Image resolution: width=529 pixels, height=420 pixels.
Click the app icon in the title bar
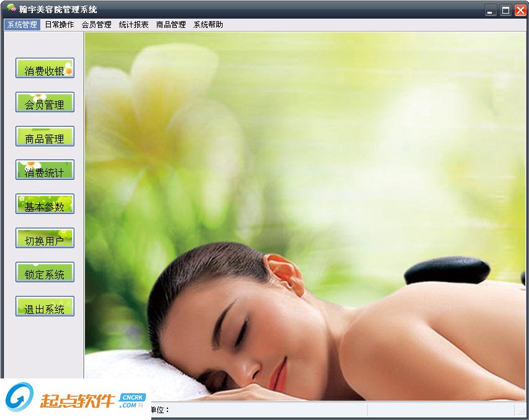tap(11, 8)
